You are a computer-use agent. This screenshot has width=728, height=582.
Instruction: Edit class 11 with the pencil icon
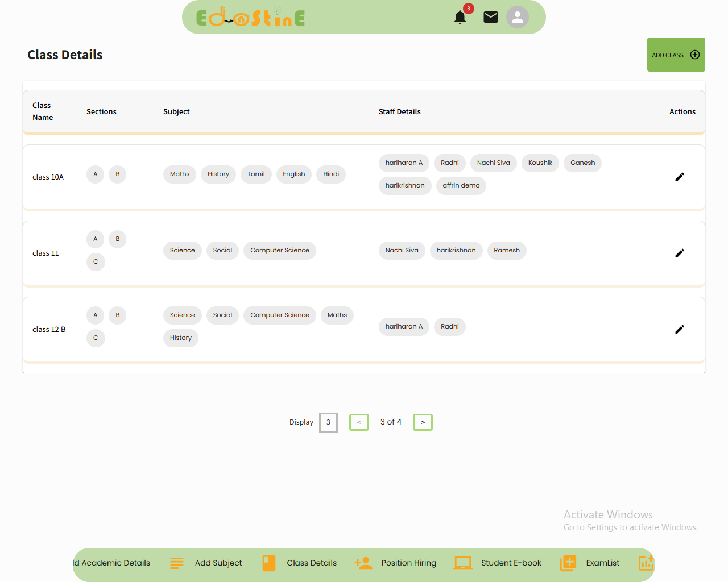click(x=680, y=253)
